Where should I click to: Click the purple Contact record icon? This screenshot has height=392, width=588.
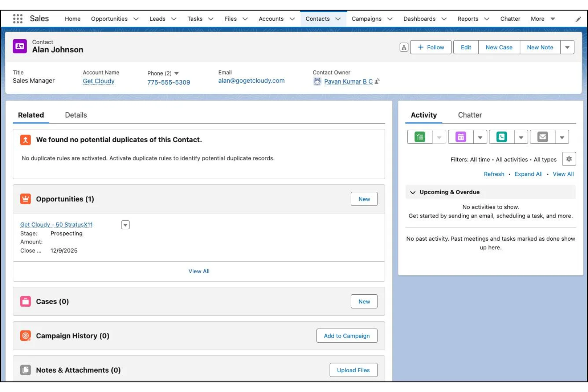tap(20, 46)
